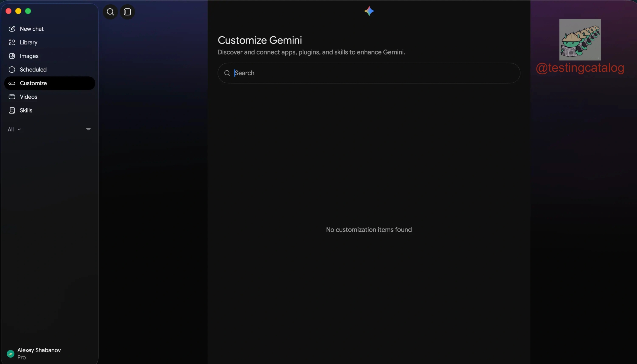Click the Scheduled clock icon
The image size is (637, 364).
12,69
